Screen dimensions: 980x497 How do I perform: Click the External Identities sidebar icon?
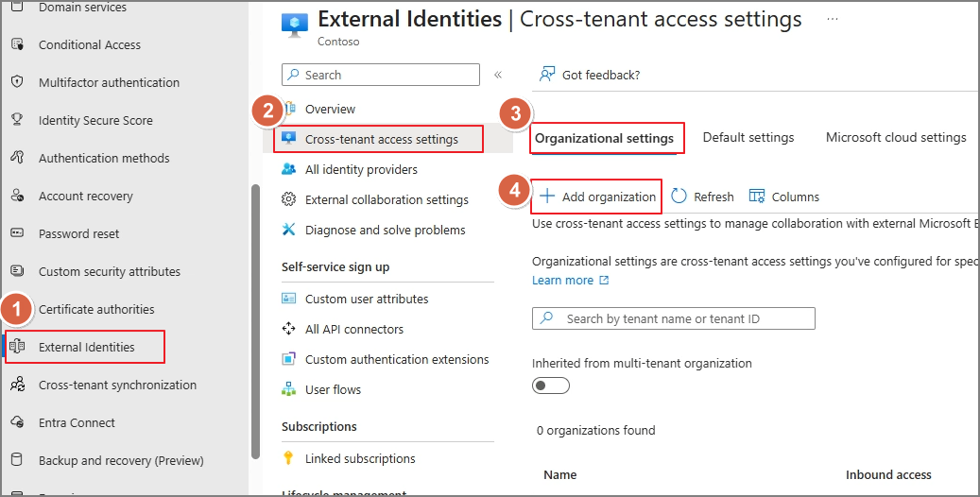[18, 347]
